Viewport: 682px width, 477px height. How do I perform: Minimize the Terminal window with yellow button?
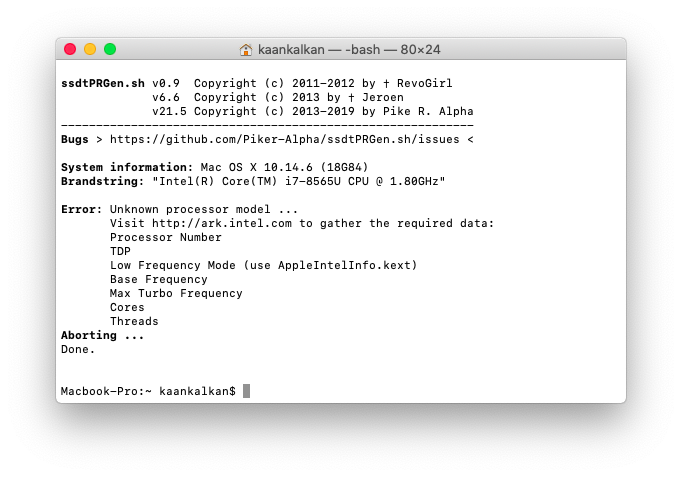[90, 49]
